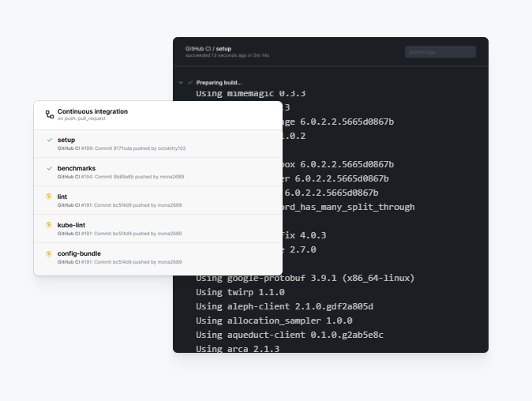532x401 pixels.
Task: Click log line 'Using twirp 1.1.0'
Action: pyautogui.click(x=240, y=292)
